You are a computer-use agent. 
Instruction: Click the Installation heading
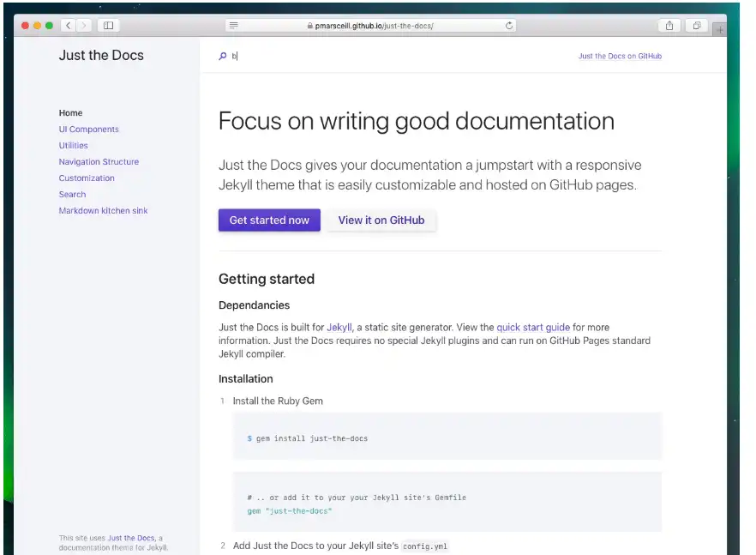[245, 379]
